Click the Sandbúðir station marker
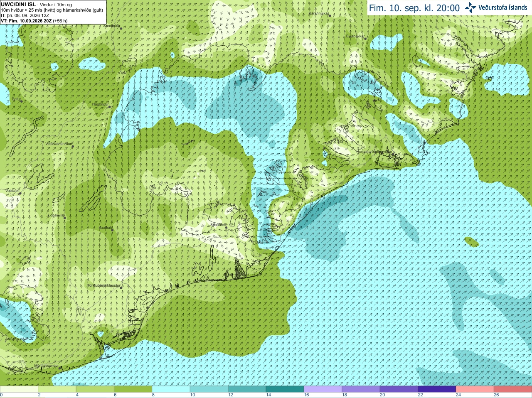 (x=121, y=28)
